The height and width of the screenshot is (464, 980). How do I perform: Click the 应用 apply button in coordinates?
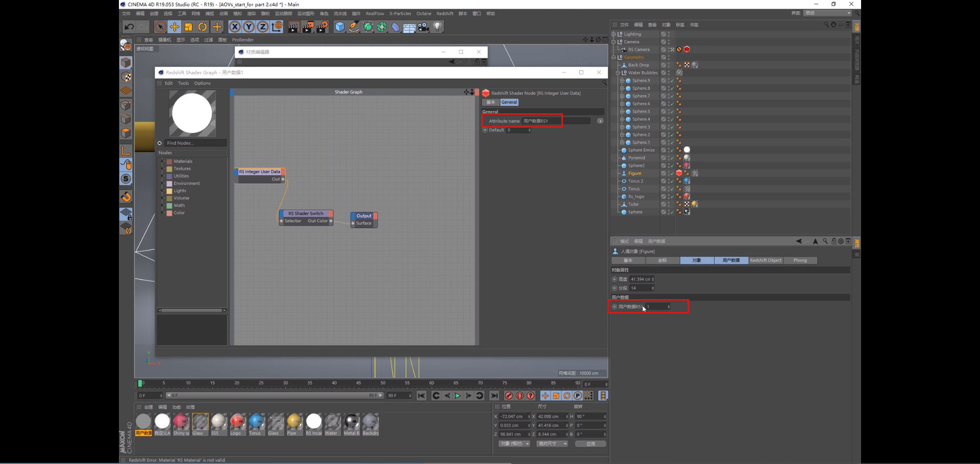[591, 444]
